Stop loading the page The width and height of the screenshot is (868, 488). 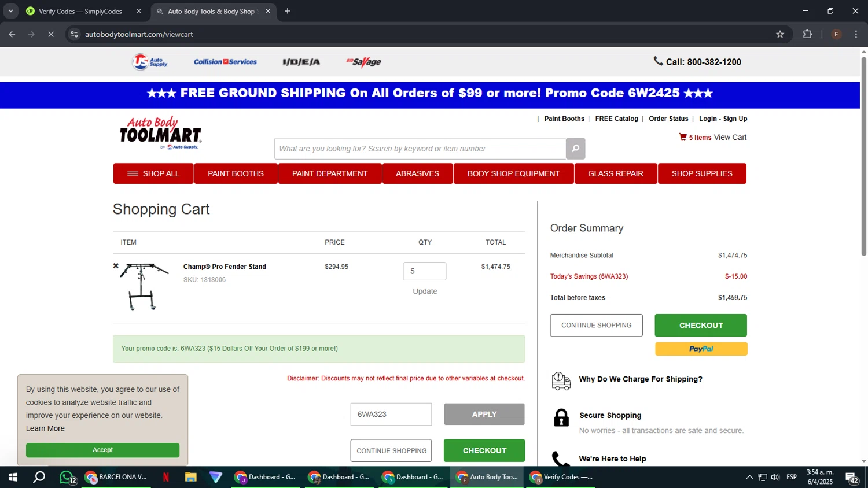click(x=51, y=34)
